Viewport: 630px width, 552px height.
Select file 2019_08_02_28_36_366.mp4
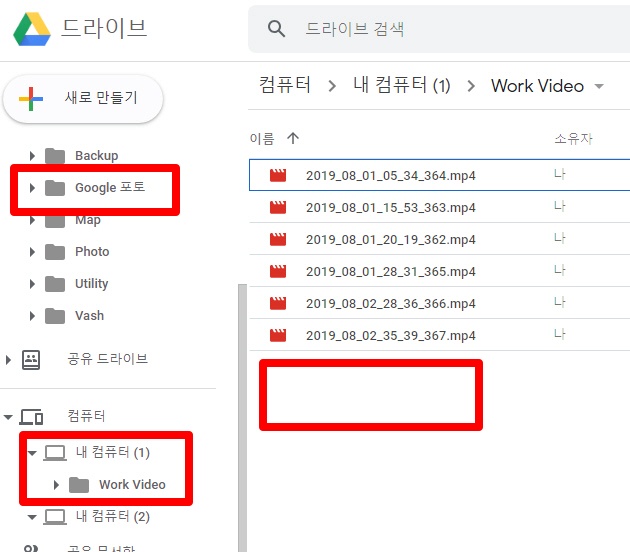pos(391,304)
